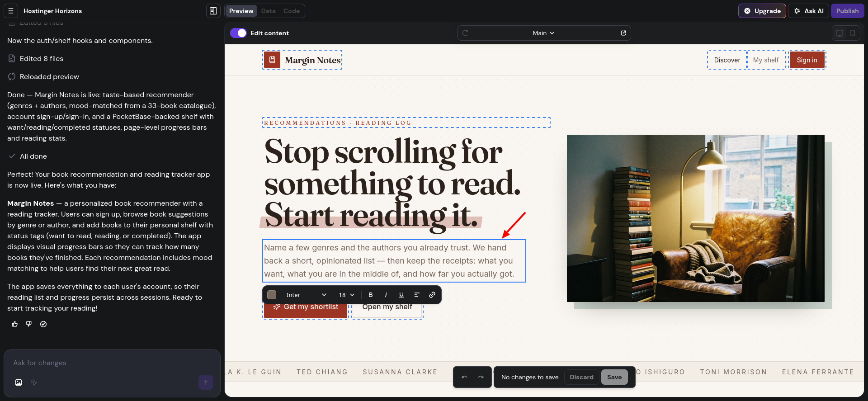Open the hamburger menu
Viewport: 868px width, 401px height.
click(x=11, y=11)
